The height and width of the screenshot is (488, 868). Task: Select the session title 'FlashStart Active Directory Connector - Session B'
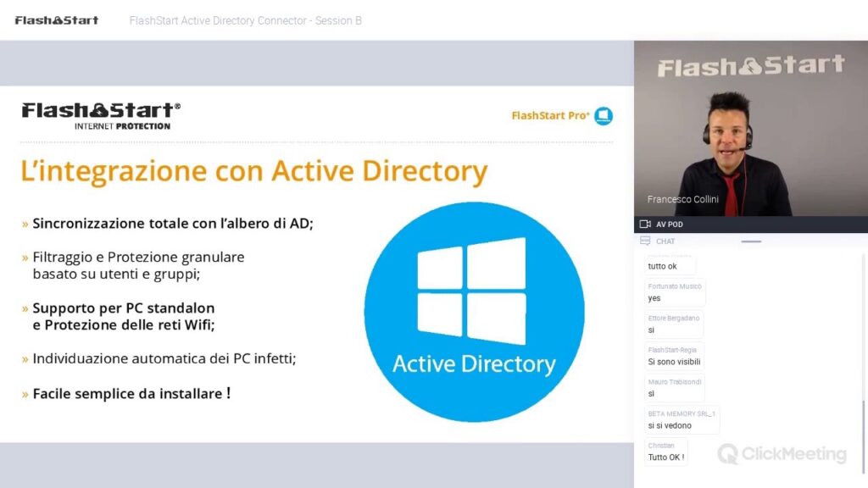click(x=245, y=20)
